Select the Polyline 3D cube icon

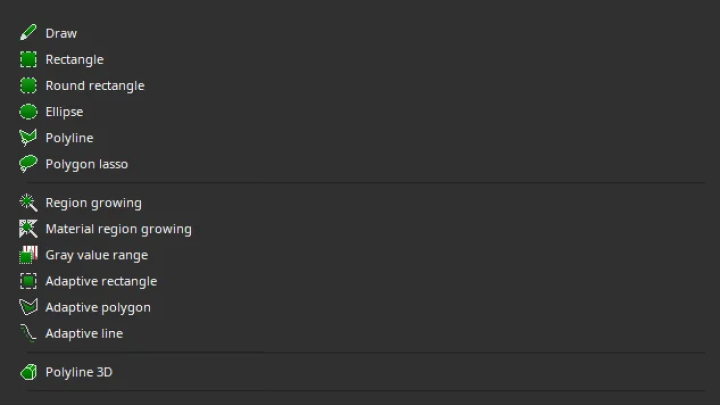[28, 372]
